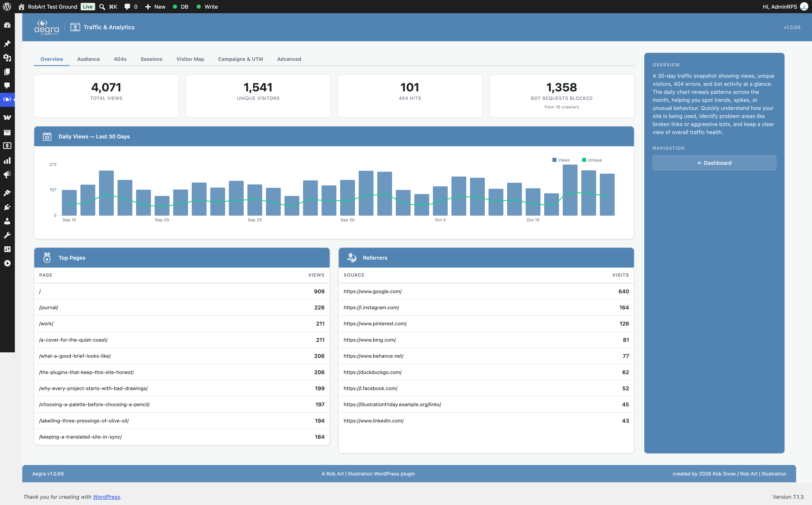Open the search ⌘K in admin bar
This screenshot has width=812, height=505.
click(108, 7)
